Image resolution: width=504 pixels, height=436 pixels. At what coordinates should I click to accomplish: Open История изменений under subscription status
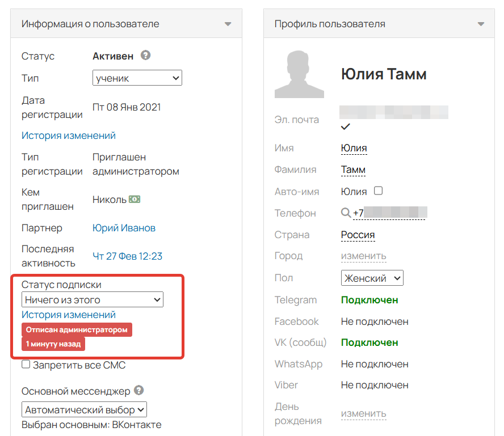69,315
